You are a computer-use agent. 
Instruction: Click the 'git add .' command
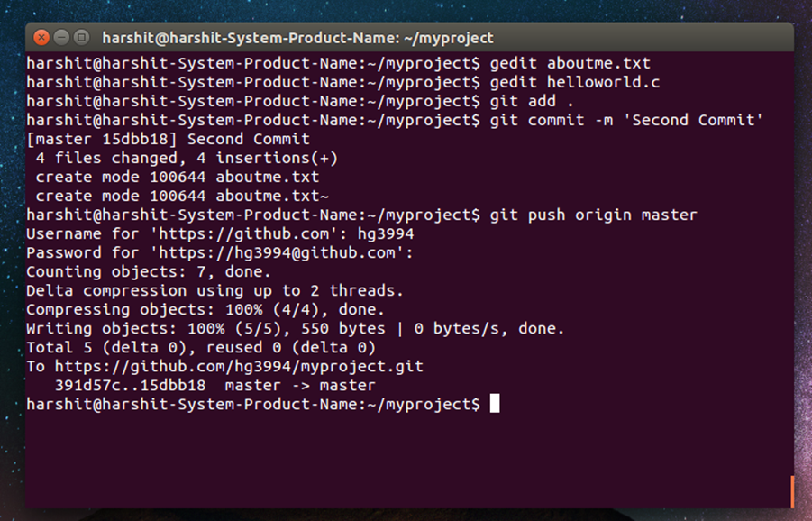(532, 101)
